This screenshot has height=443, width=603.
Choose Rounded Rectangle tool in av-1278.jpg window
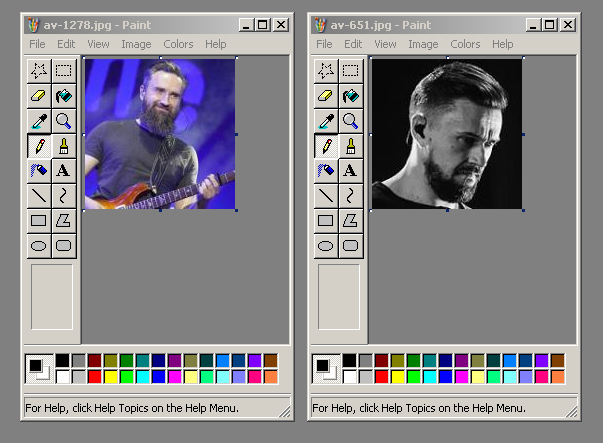pyautogui.click(x=64, y=246)
